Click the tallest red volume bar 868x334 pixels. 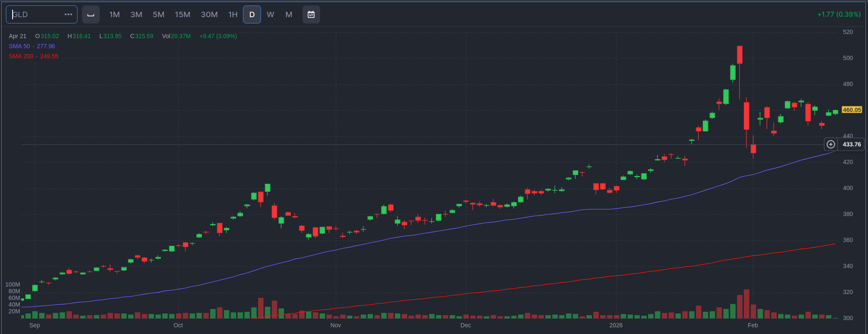pyautogui.click(x=747, y=304)
